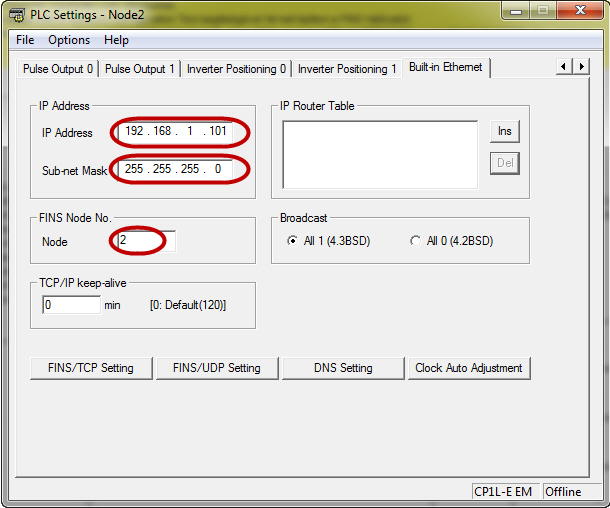Image resolution: width=610 pixels, height=508 pixels.
Task: Switch to the Pulse Output 0 tab
Action: pyautogui.click(x=58, y=69)
